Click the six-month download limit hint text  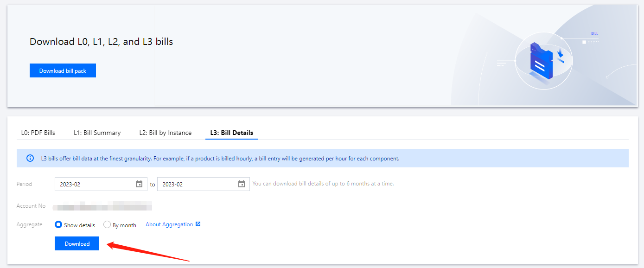(323, 184)
